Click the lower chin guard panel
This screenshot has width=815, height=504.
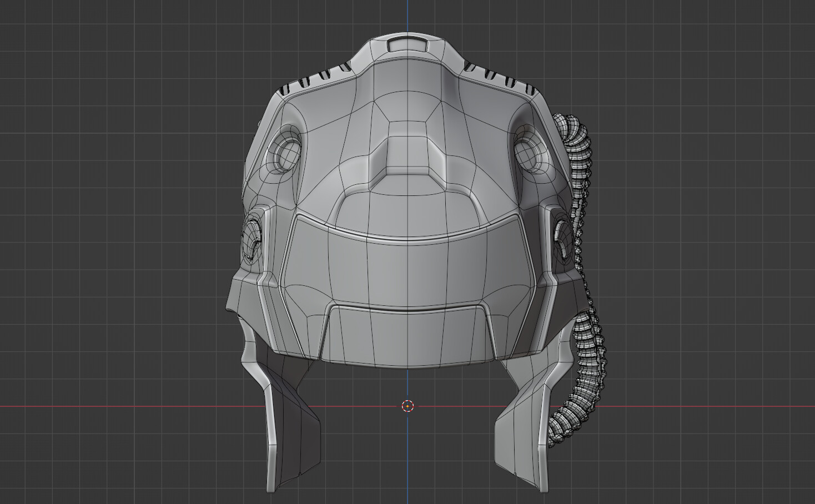408,333
